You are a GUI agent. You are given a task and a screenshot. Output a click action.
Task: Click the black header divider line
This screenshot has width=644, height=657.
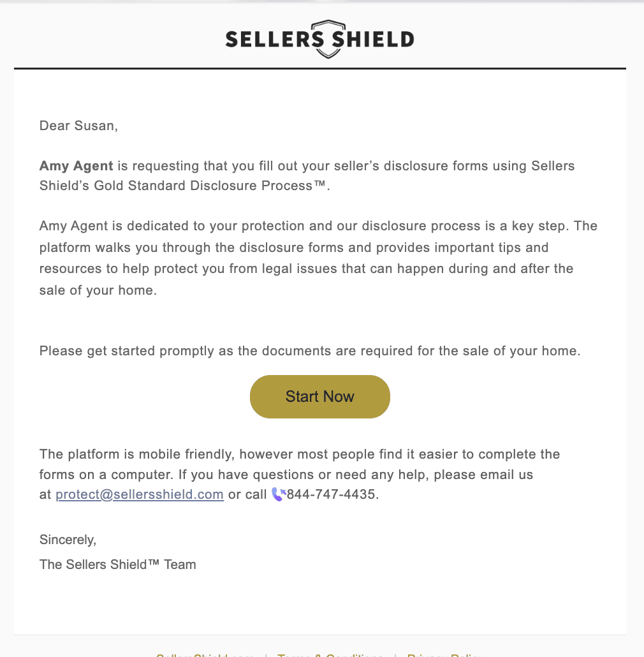tap(320, 68)
